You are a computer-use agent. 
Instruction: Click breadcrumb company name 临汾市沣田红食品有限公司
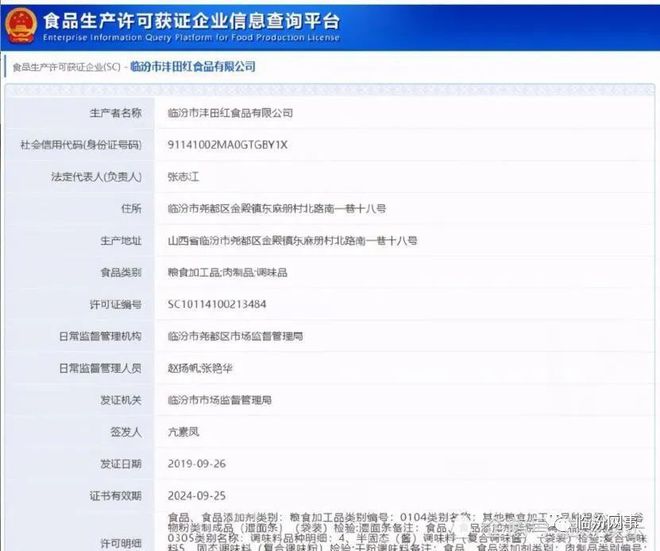[x=193, y=67]
